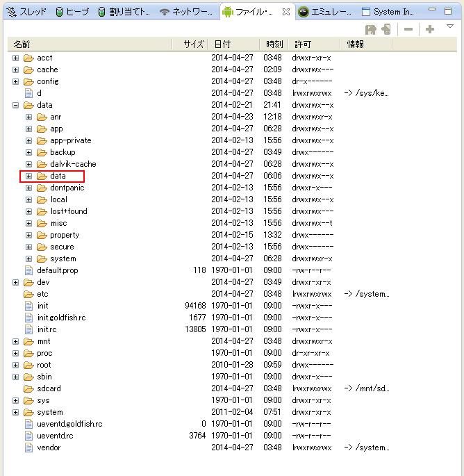Sort by 名前 column header
Viewport: 464px width, 476px height.
90,44
